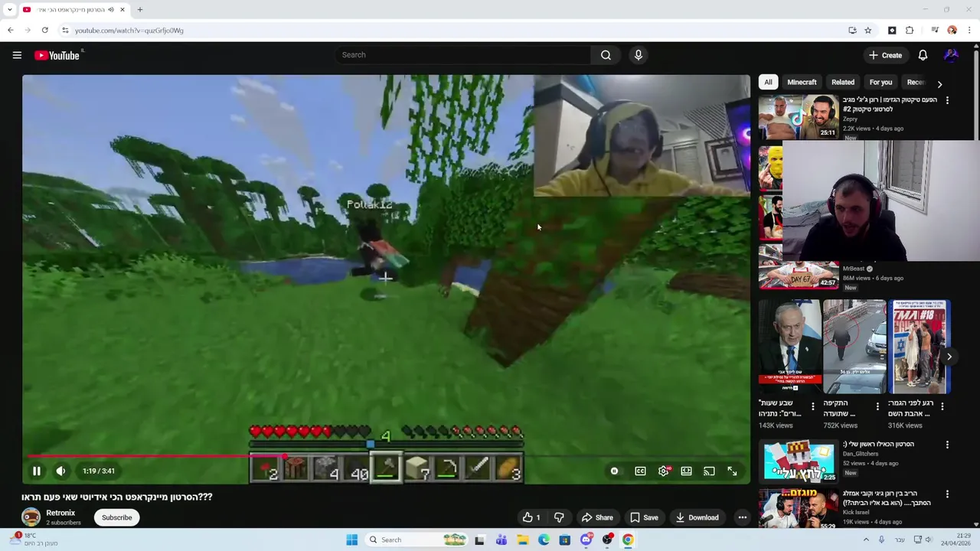
Task: Install the app via address bar icon
Action: click(852, 31)
